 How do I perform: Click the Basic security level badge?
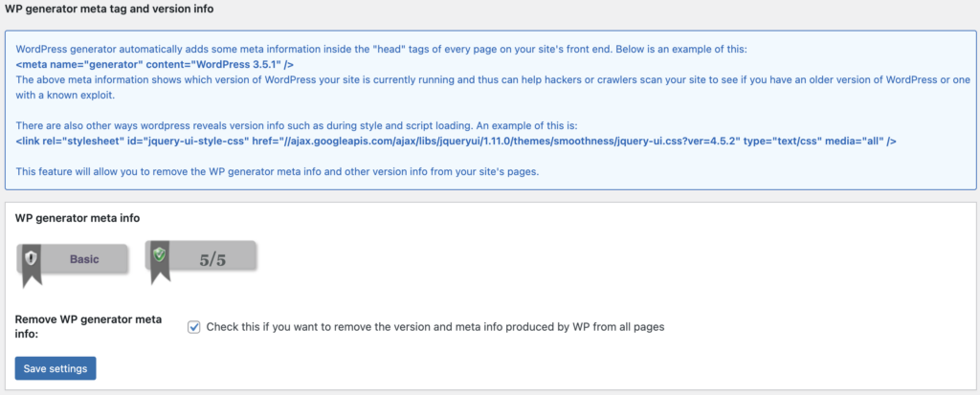[73, 266]
